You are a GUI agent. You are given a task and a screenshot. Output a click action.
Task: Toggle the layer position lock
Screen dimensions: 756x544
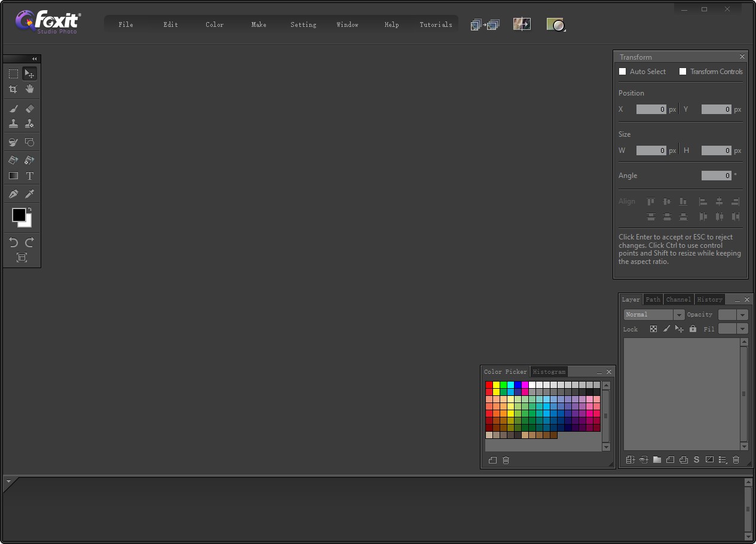pos(680,328)
